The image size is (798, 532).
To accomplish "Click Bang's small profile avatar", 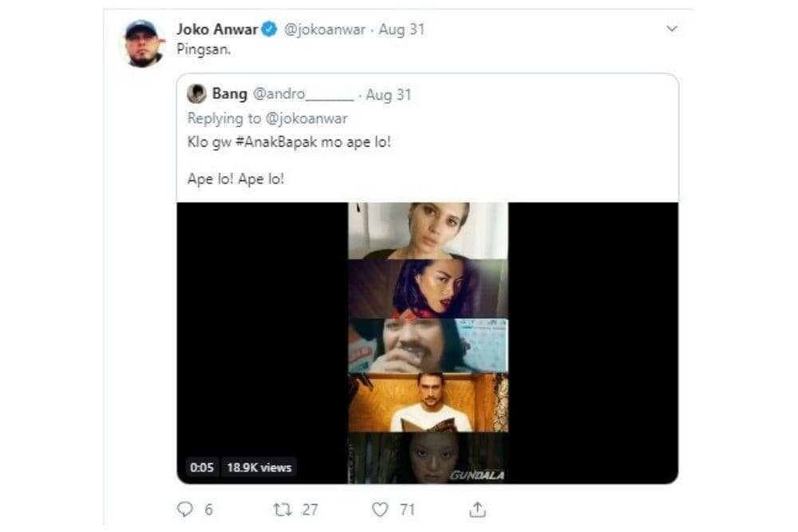I will pyautogui.click(x=196, y=94).
